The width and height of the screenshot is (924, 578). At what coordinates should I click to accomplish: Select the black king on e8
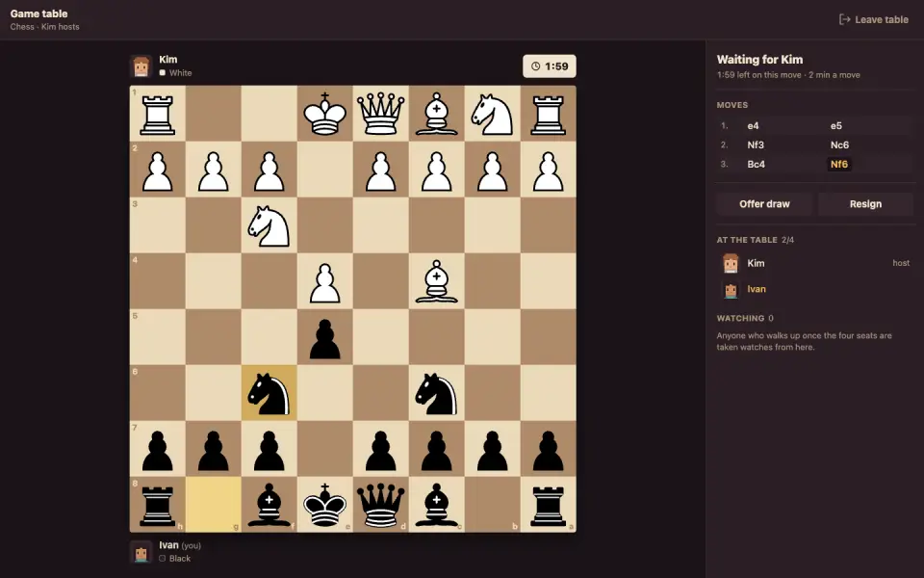pyautogui.click(x=324, y=505)
